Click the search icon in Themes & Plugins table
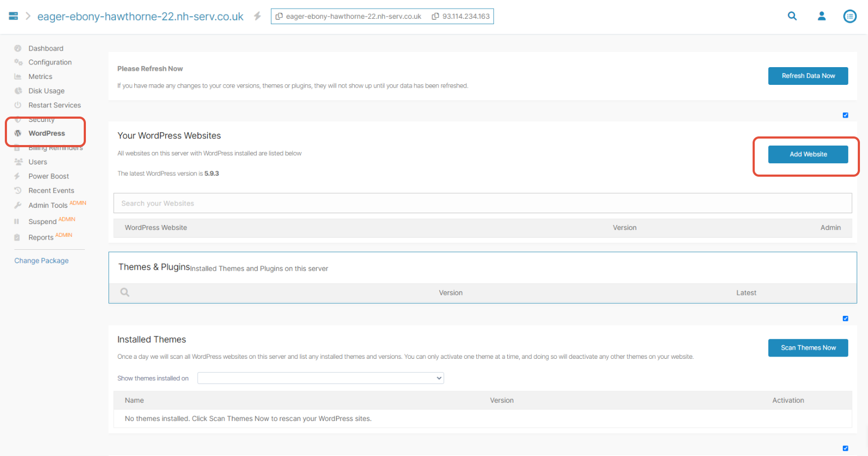The image size is (868, 456). pyautogui.click(x=125, y=292)
